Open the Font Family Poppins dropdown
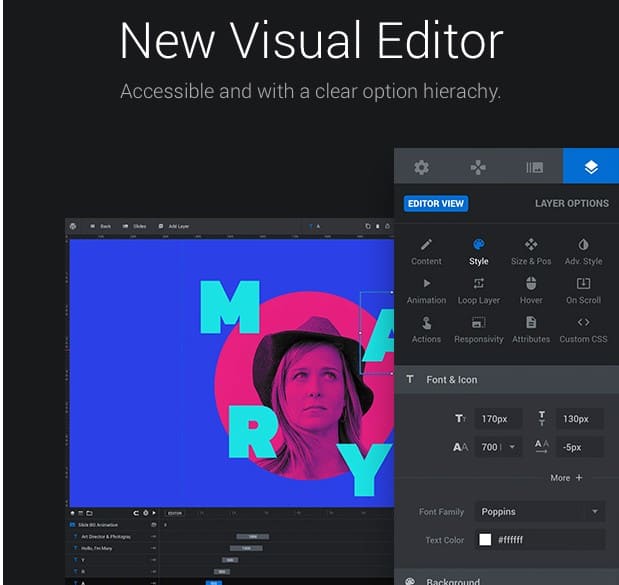The image size is (619, 585). coord(539,512)
